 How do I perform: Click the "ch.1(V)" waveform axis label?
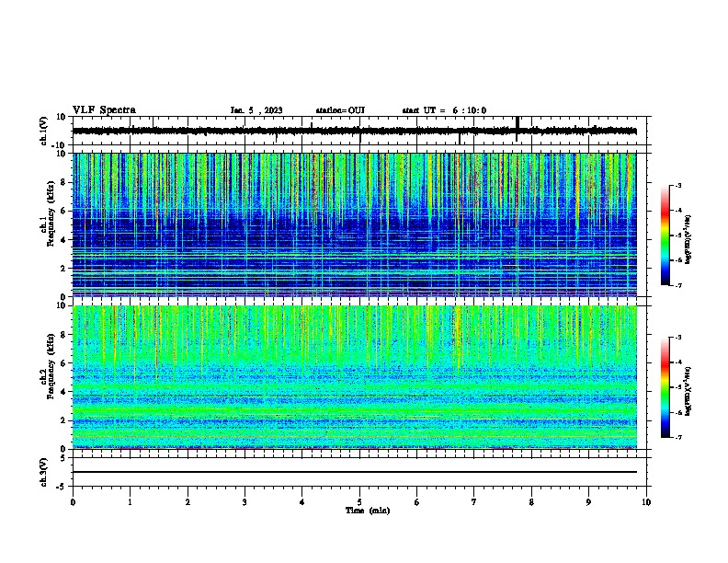pos(44,131)
